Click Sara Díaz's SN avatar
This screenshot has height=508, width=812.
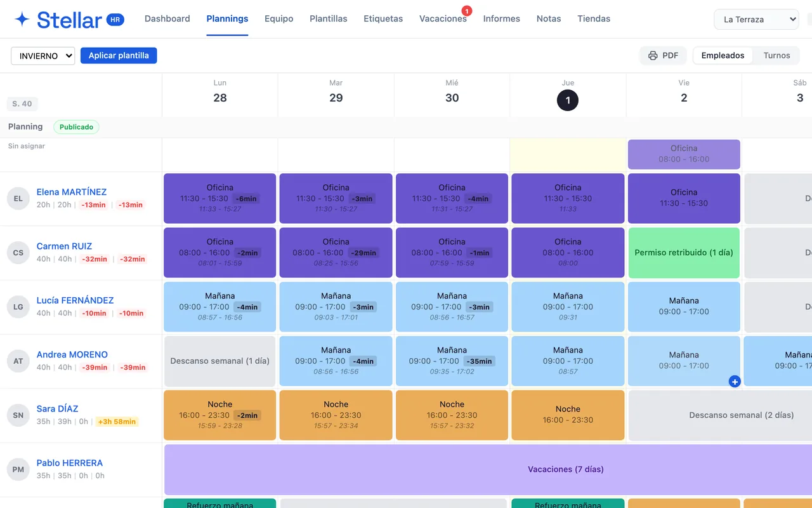[18, 415]
